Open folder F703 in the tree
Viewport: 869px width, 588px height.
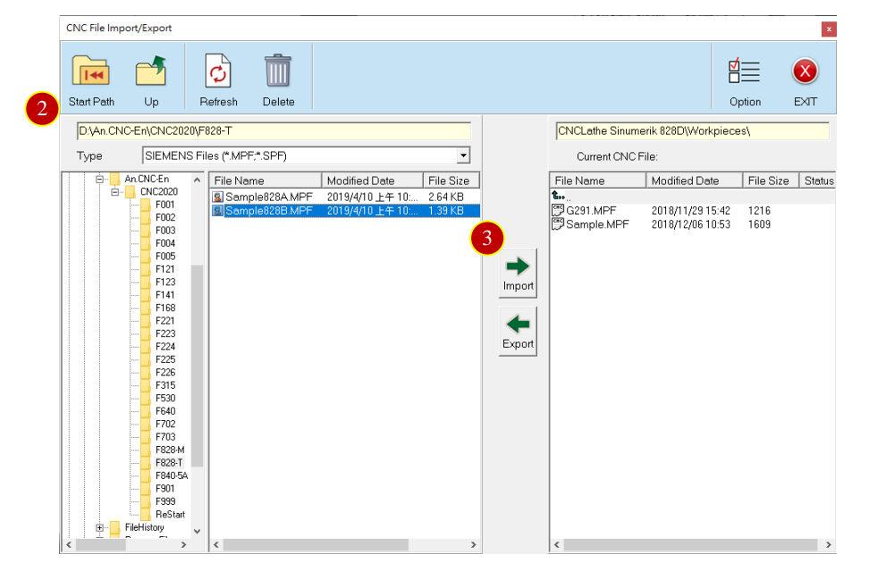coord(165,437)
